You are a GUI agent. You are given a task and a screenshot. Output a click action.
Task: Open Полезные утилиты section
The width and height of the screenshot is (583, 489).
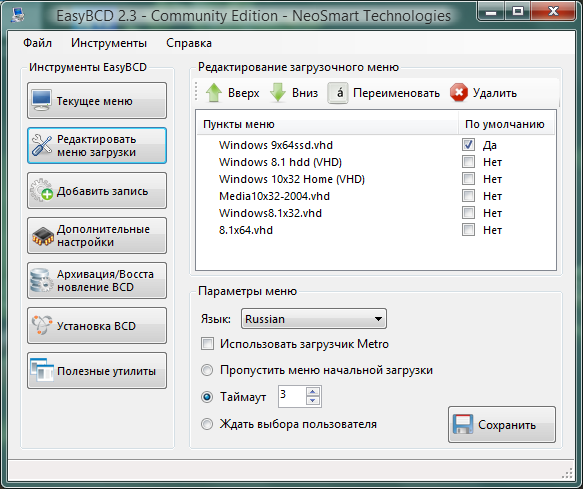click(97, 370)
